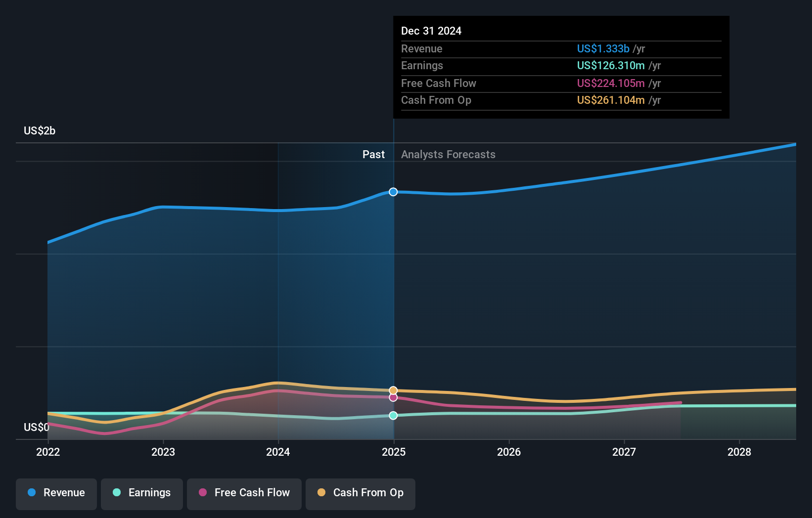
Task: Select the Free Cash Flow marker at 2025 divider
Action: (393, 398)
